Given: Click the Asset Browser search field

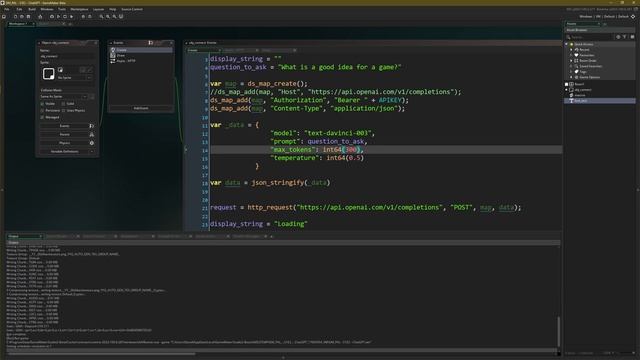Looking at the screenshot, I should point(589,37).
